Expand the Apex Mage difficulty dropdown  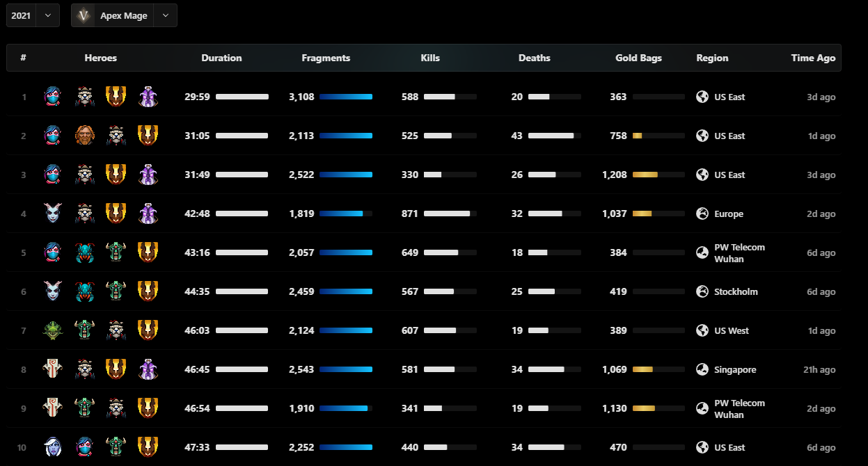[165, 15]
